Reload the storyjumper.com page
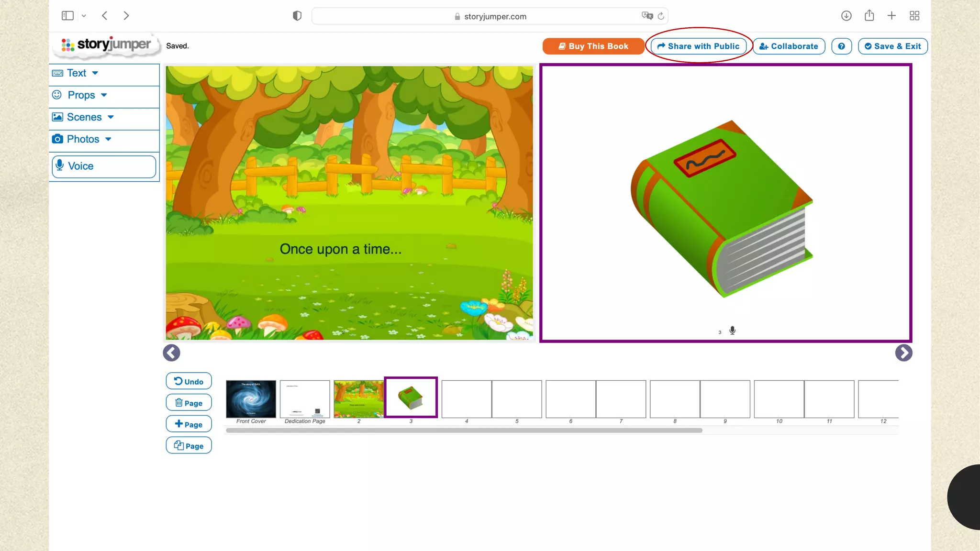This screenshot has width=980, height=551. pyautogui.click(x=661, y=16)
